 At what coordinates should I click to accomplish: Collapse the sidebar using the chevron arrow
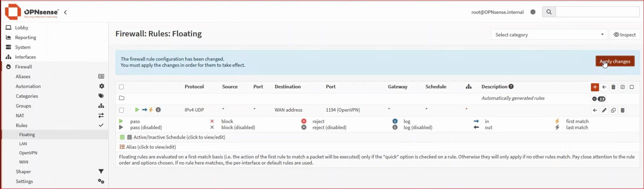coord(65,12)
